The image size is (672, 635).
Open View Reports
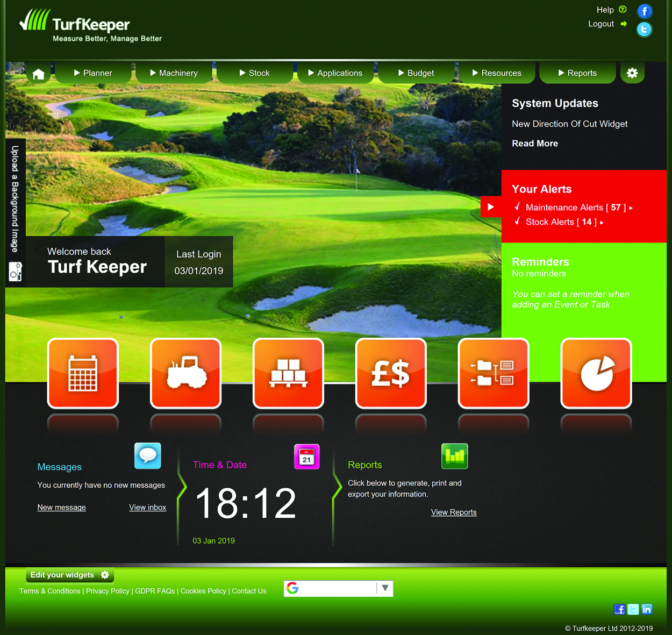click(x=454, y=512)
